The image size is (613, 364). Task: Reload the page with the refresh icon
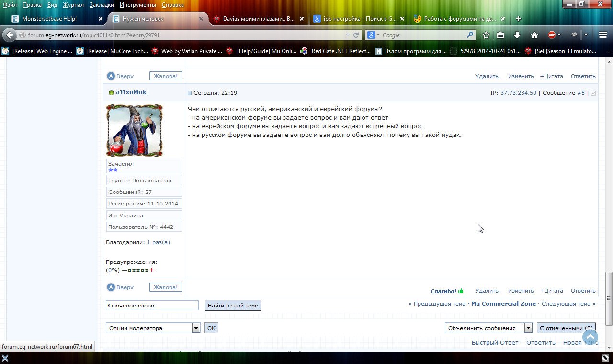click(356, 35)
